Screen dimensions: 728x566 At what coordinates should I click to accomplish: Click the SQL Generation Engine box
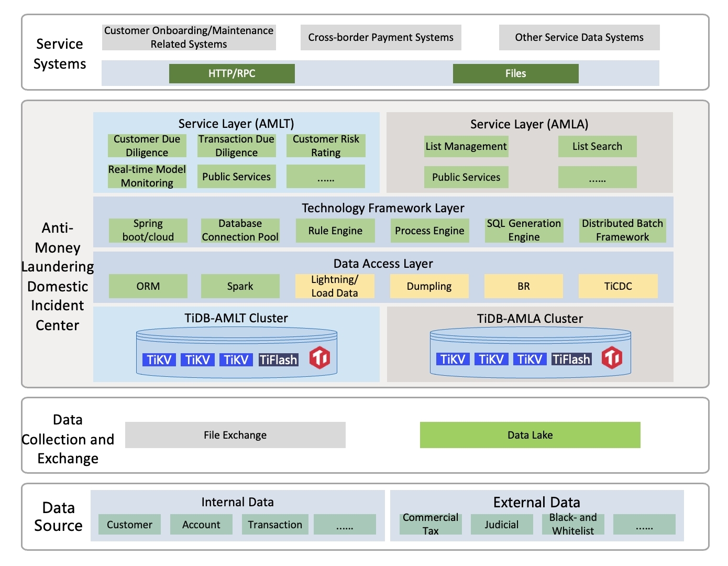(x=524, y=231)
